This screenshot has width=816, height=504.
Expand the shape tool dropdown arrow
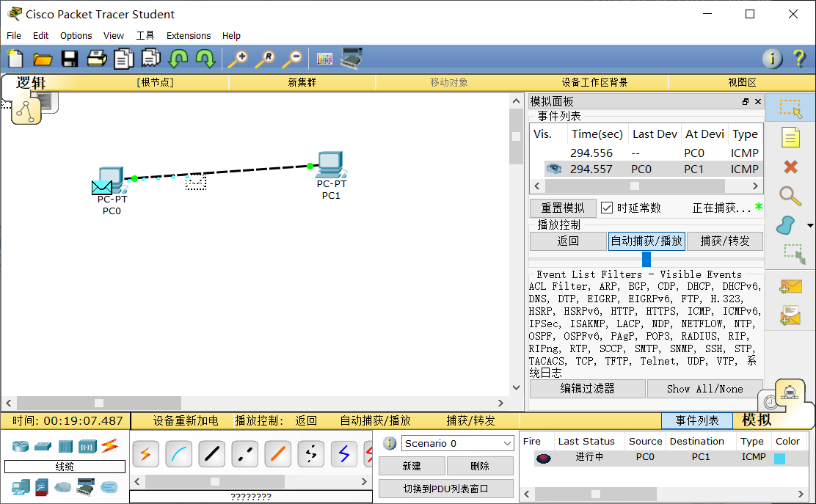point(809,225)
